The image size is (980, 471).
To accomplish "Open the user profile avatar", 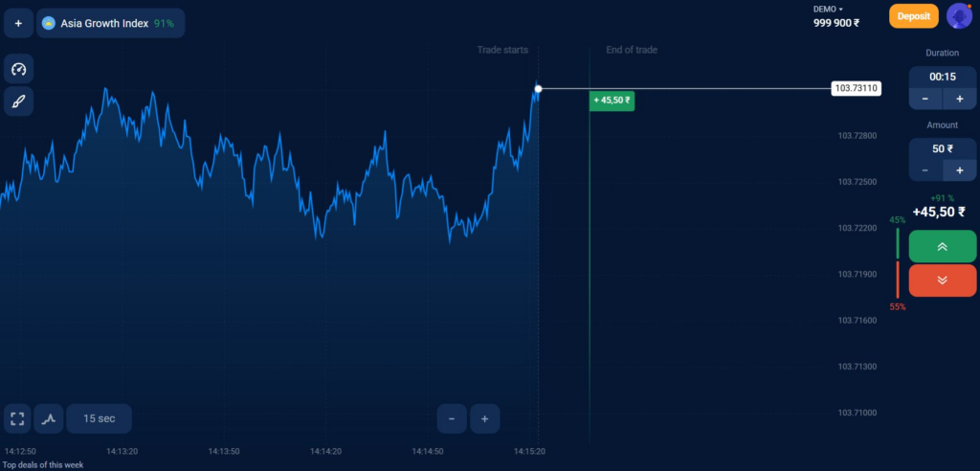I will (x=959, y=16).
